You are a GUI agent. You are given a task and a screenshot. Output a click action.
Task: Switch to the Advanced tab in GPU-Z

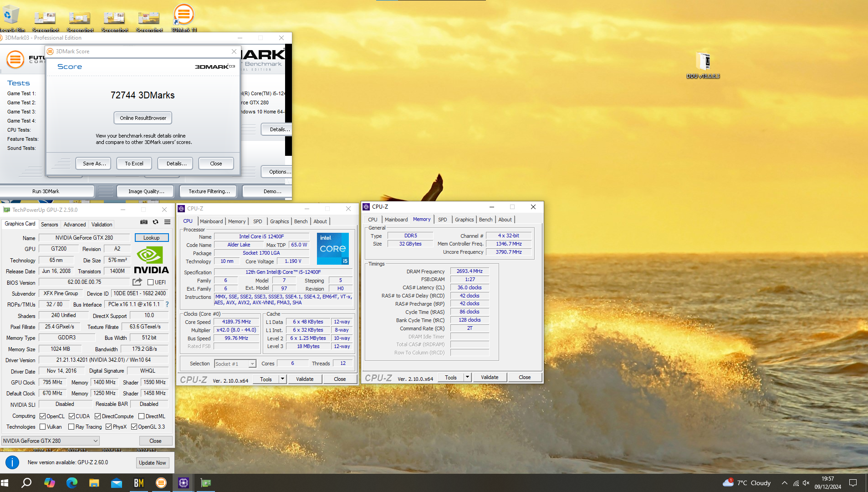click(75, 225)
